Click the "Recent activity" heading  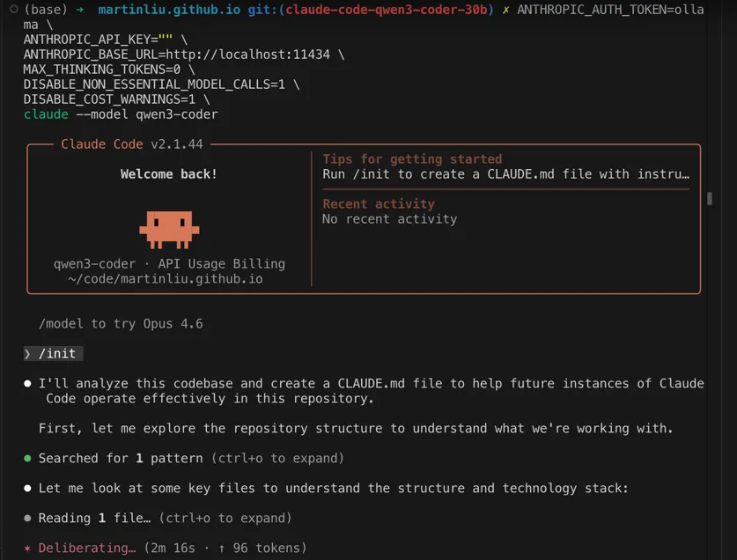[x=379, y=203]
